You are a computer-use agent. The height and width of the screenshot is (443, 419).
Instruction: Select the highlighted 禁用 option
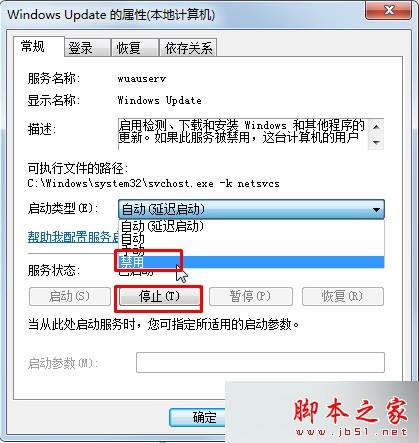(x=251, y=262)
